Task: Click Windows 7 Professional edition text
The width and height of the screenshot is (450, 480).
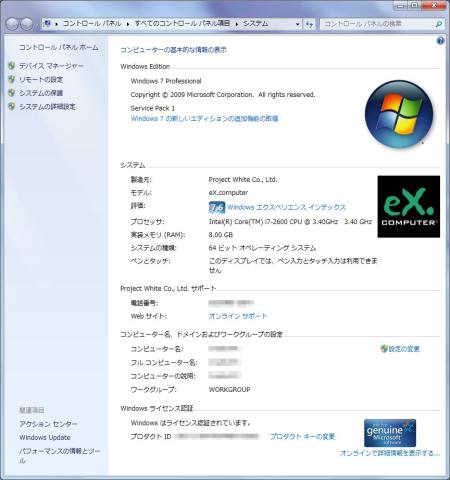Action: (166, 81)
